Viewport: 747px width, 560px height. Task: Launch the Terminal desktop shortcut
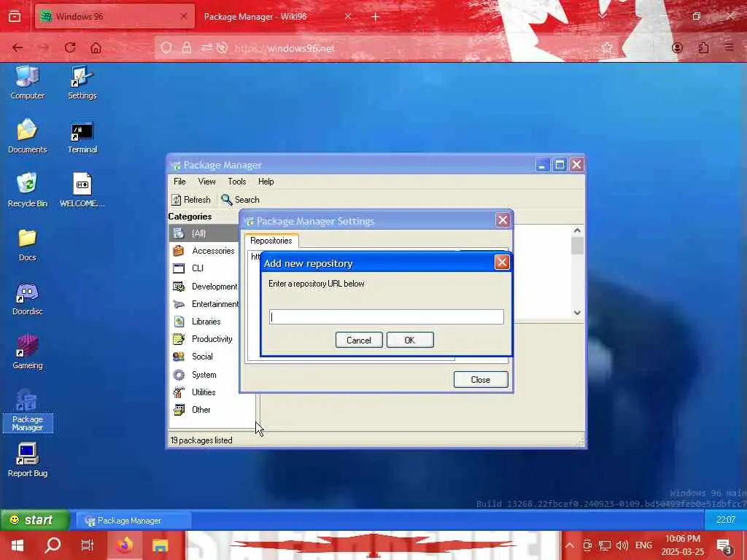[82, 136]
